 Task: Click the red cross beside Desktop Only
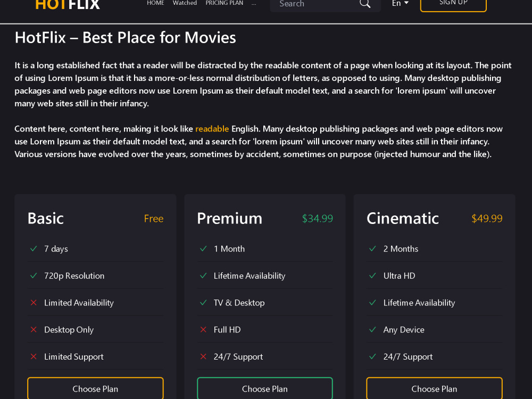(34, 329)
